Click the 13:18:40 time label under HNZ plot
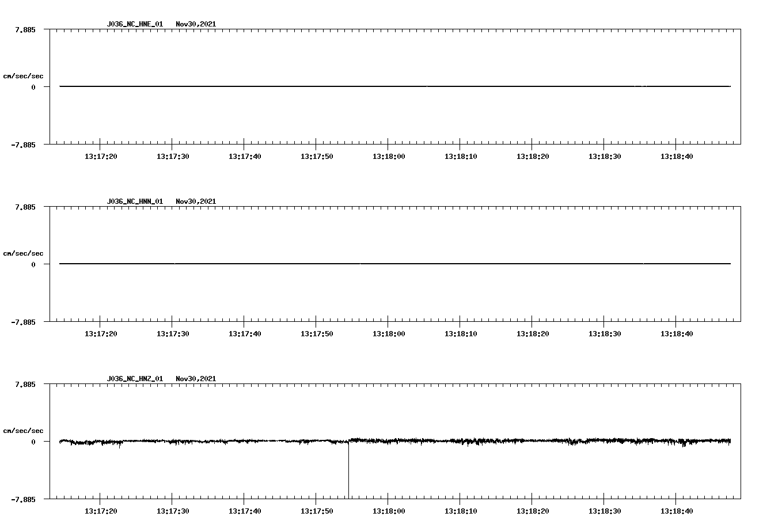Image resolution: width=782 pixels, height=532 pixels. (677, 511)
